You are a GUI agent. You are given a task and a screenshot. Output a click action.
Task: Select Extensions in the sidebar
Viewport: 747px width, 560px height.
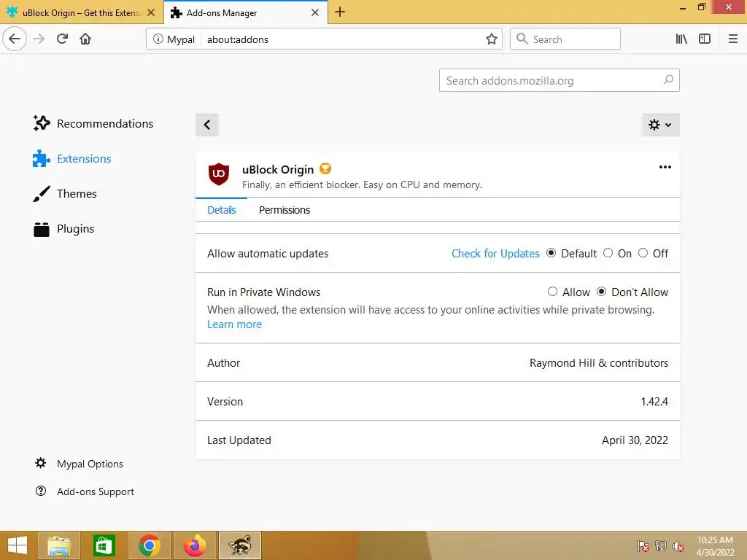click(72, 158)
